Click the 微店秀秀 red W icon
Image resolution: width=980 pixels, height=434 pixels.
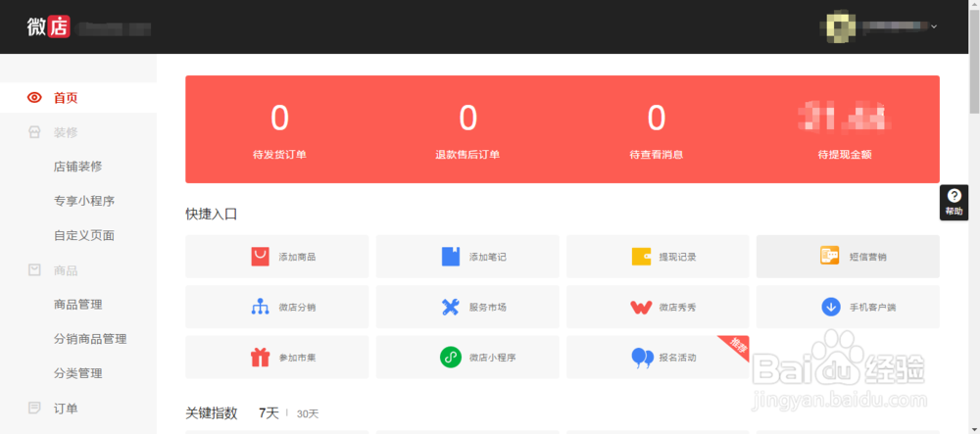[641, 308]
